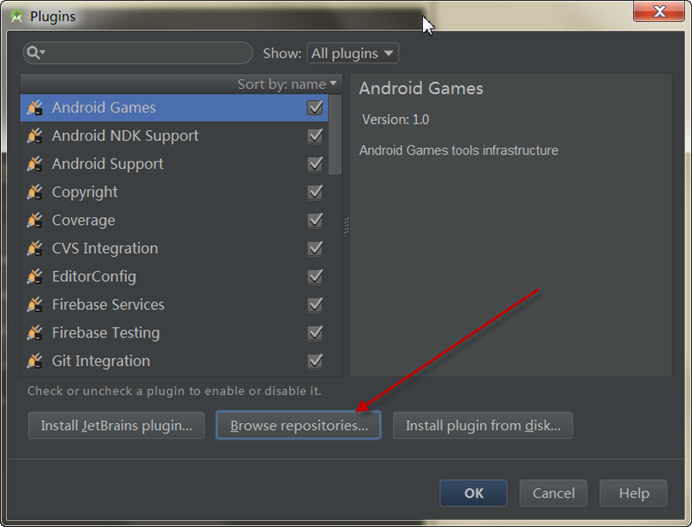Open the Sort by name dropdown
The height and width of the screenshot is (527, 692).
pyautogui.click(x=287, y=84)
